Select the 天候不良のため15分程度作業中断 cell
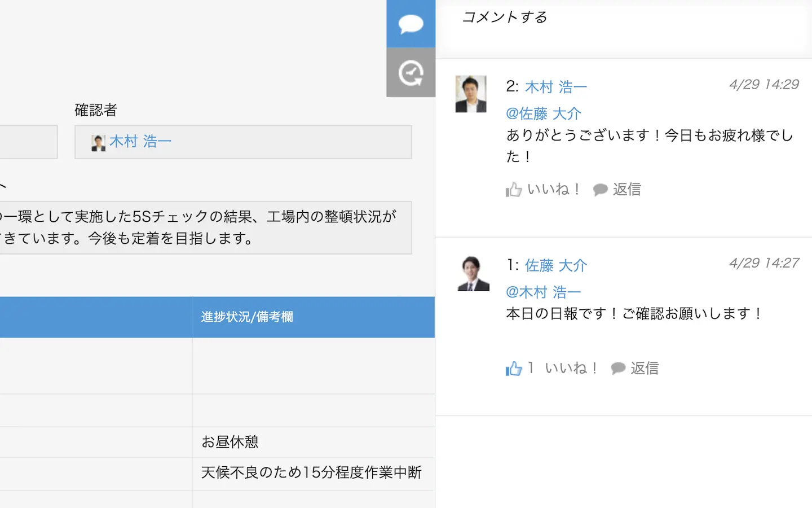Image resolution: width=812 pixels, height=508 pixels. point(313,472)
